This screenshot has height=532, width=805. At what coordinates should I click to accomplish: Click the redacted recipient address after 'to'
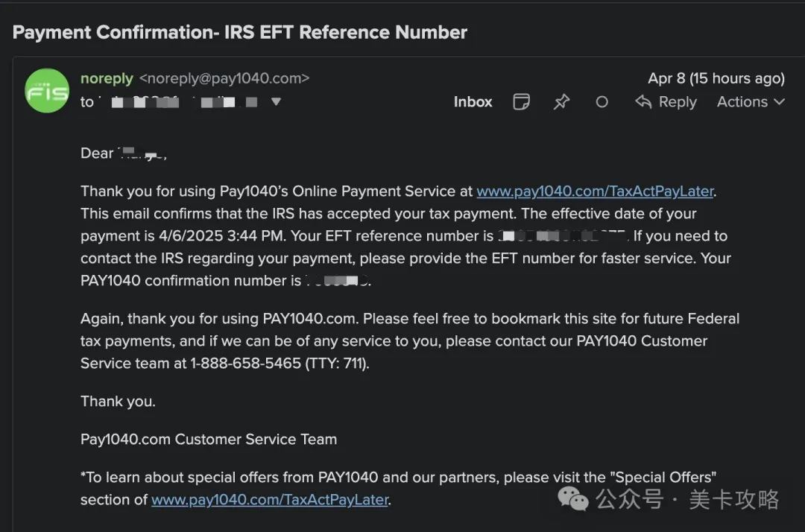(x=179, y=102)
